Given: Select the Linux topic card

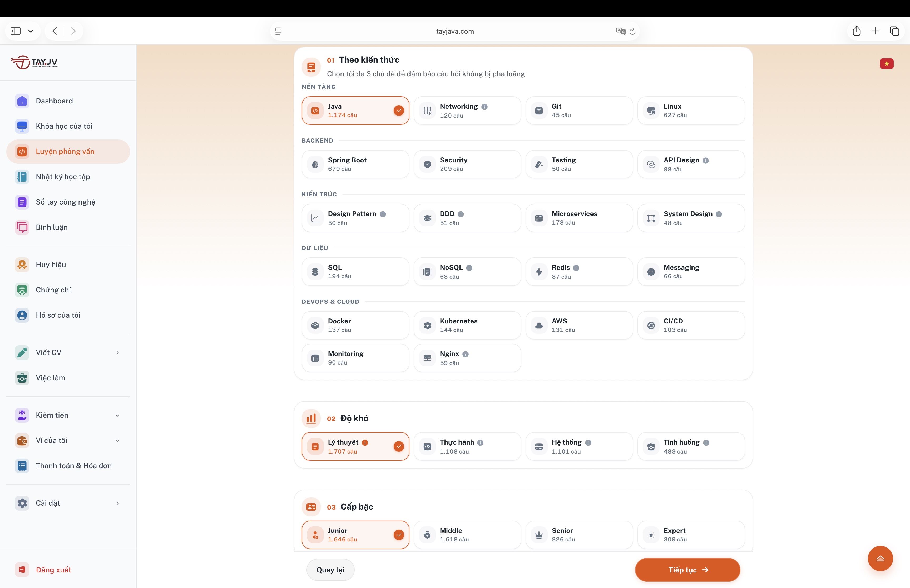Looking at the screenshot, I should (x=691, y=110).
